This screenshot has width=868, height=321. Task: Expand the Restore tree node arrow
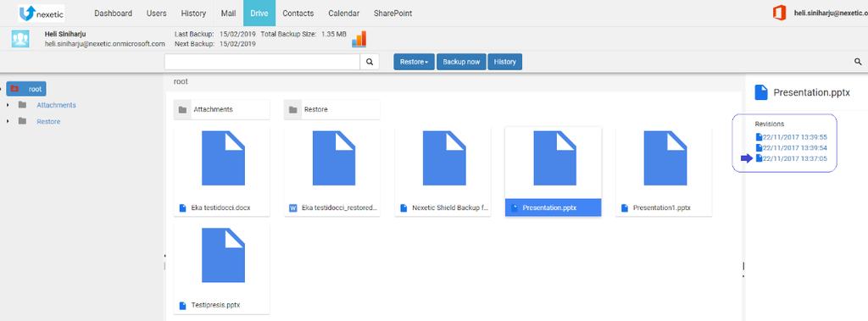[x=7, y=121]
